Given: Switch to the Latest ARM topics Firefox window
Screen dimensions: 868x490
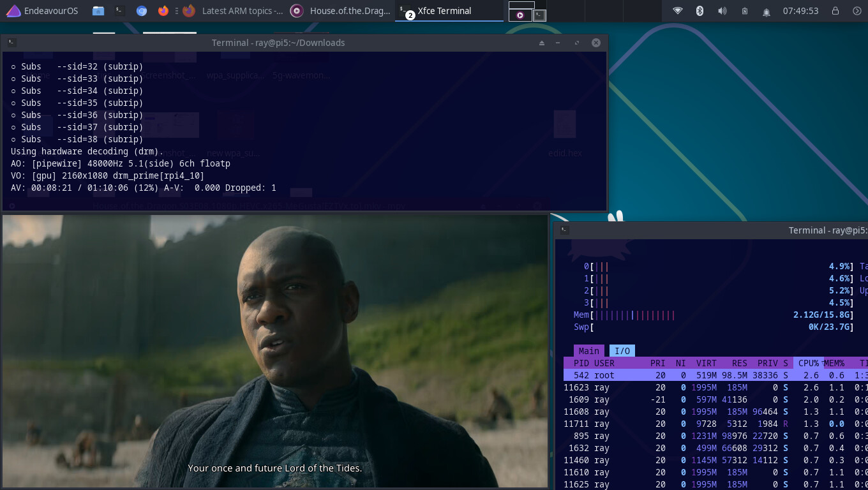Looking at the screenshot, I should point(233,11).
